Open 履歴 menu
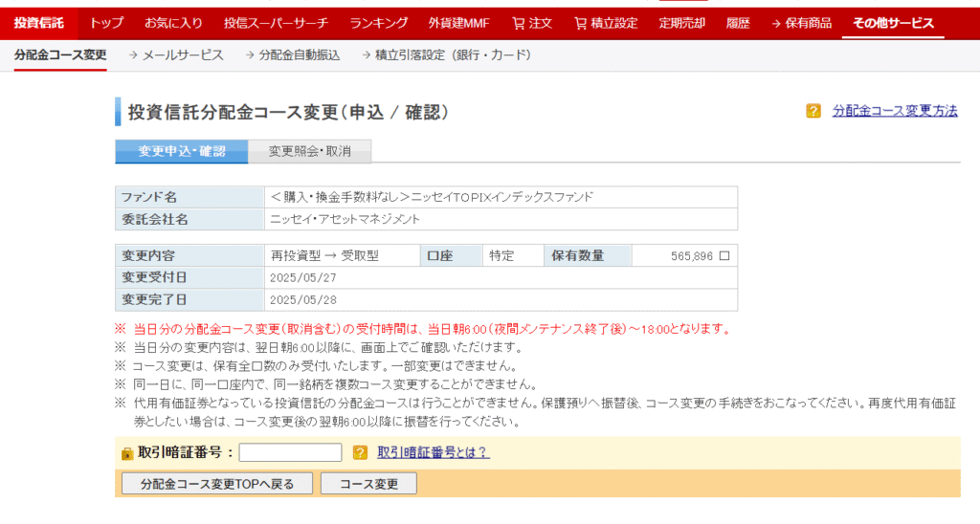980x524 pixels. point(738,24)
